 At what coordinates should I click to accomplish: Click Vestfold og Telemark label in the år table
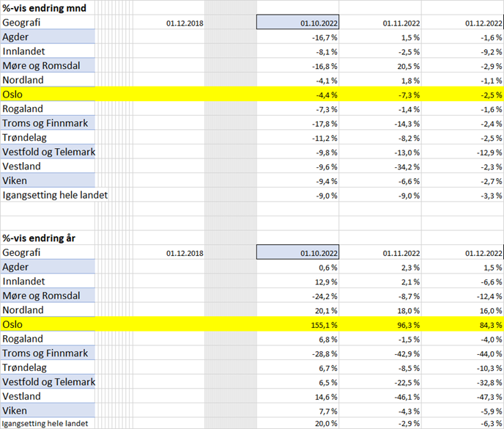coord(48,381)
